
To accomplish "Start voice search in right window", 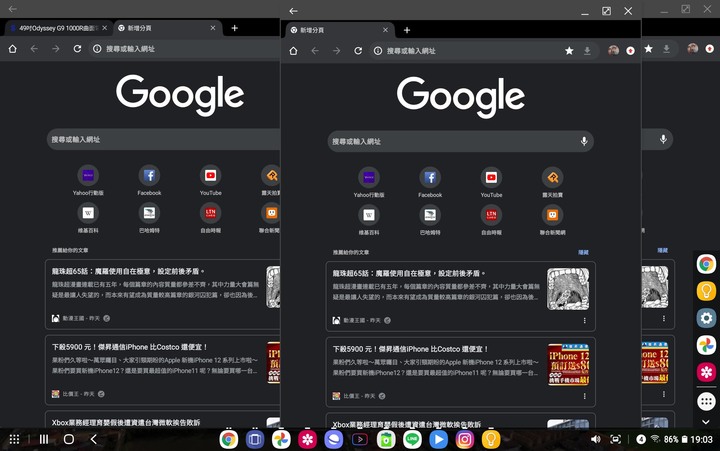I will pyautogui.click(x=663, y=139).
